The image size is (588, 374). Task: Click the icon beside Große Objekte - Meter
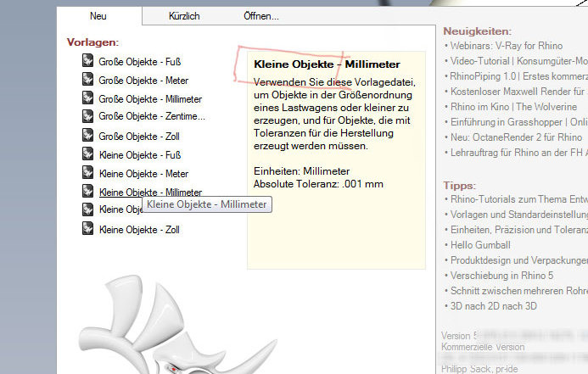(87, 79)
